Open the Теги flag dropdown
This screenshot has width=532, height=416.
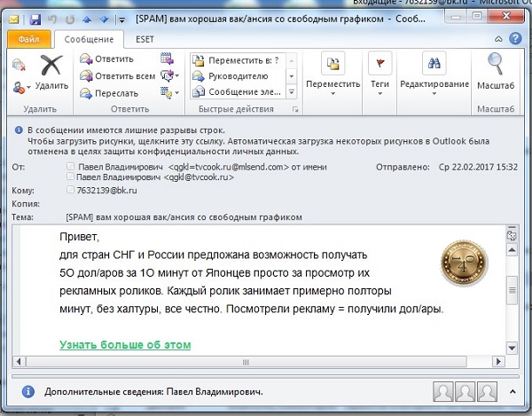tap(379, 87)
